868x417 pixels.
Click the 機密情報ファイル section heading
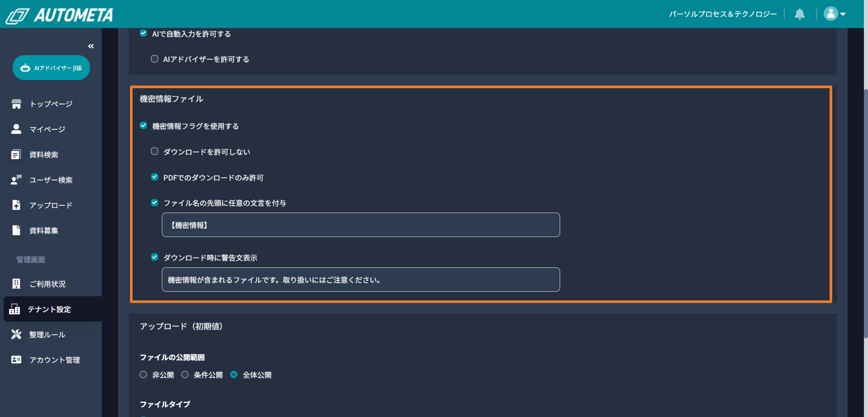171,99
